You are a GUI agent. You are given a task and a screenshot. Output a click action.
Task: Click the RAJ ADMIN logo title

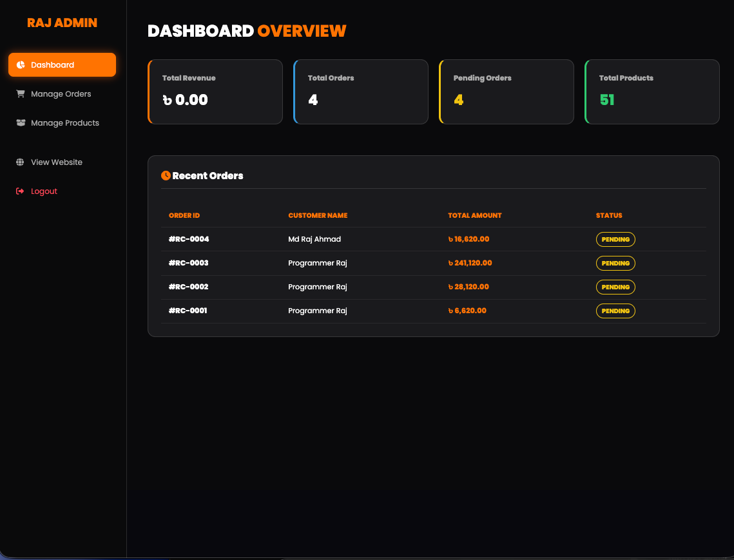coord(63,23)
